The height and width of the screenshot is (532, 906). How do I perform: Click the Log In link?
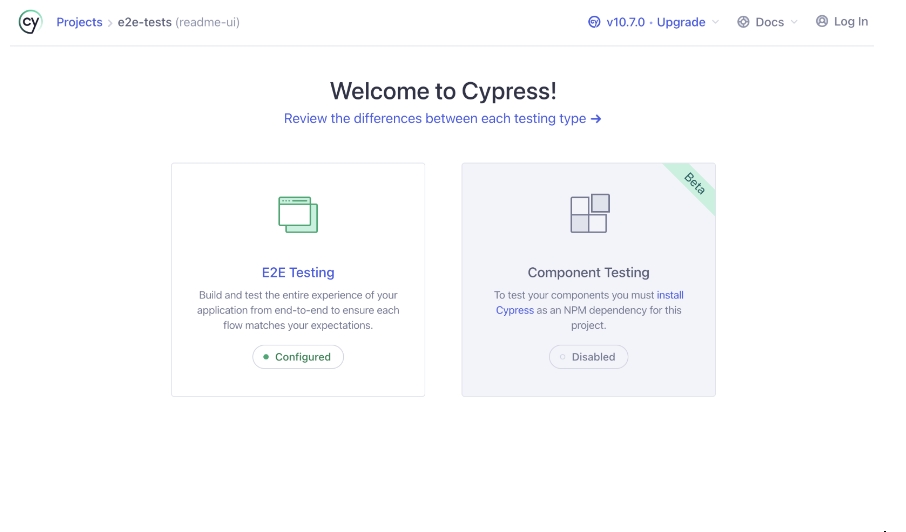[850, 21]
